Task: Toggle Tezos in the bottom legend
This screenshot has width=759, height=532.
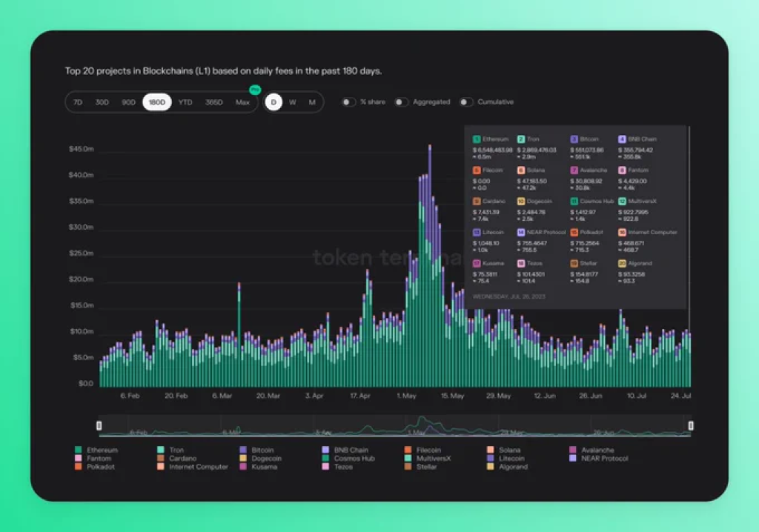Action: [x=338, y=467]
